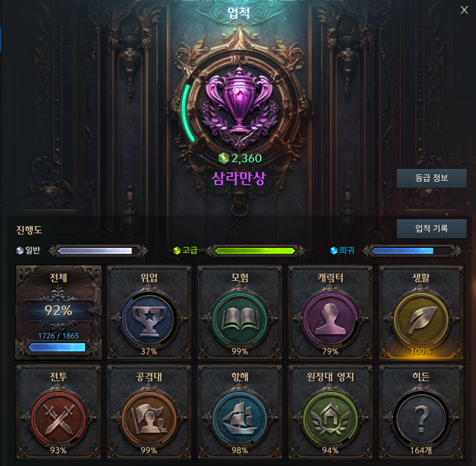This screenshot has width=476, height=466.
Task: Close the 업적 window with X
Action: point(464,10)
